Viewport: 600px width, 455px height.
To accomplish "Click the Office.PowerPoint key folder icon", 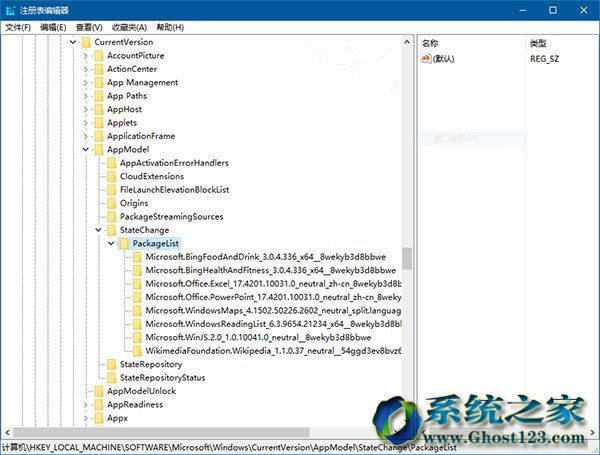I will coord(137,297).
